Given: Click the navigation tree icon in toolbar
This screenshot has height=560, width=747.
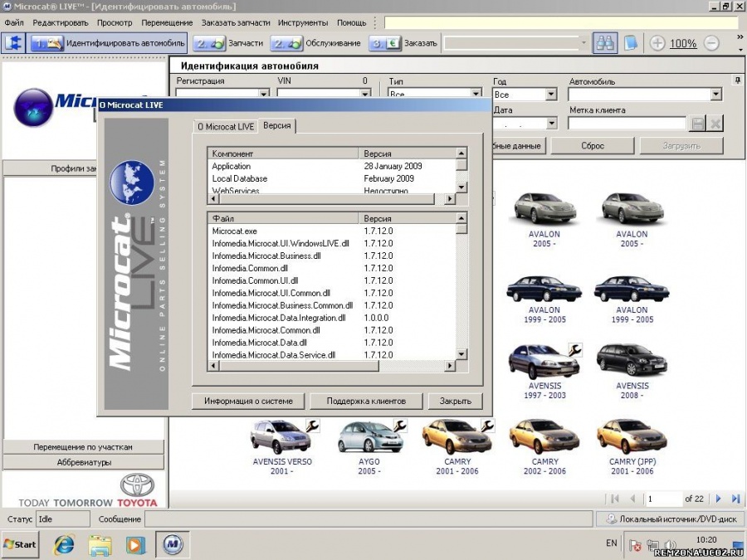Looking at the screenshot, I should click(13, 43).
